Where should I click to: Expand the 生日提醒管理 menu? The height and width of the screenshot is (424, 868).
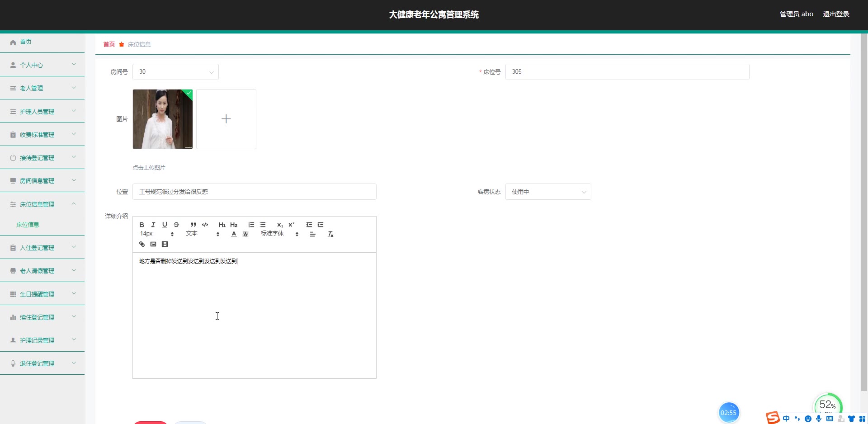(x=42, y=294)
